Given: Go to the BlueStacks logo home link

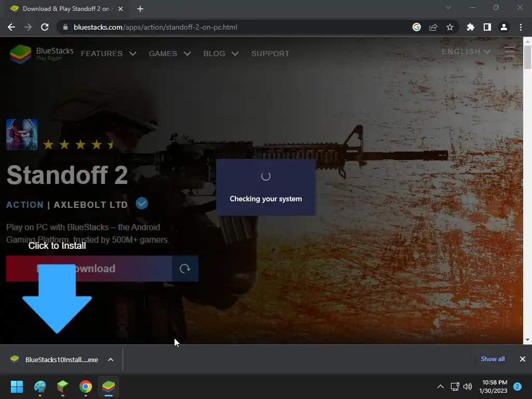Looking at the screenshot, I should (x=42, y=54).
